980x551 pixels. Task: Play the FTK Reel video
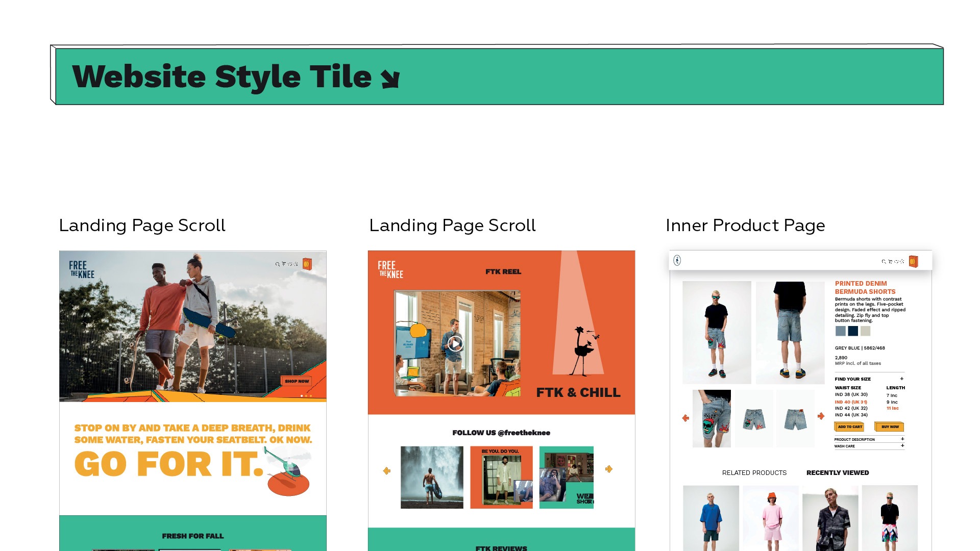[455, 343]
